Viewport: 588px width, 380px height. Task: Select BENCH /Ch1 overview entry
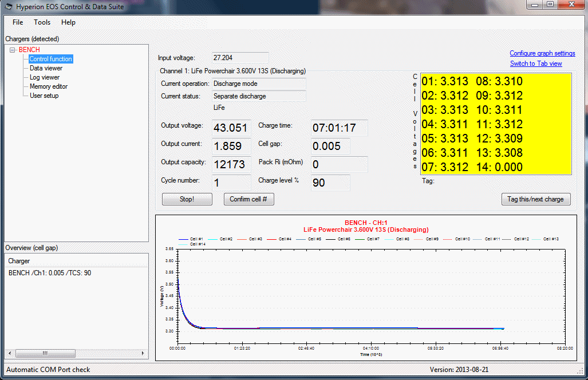click(50, 273)
